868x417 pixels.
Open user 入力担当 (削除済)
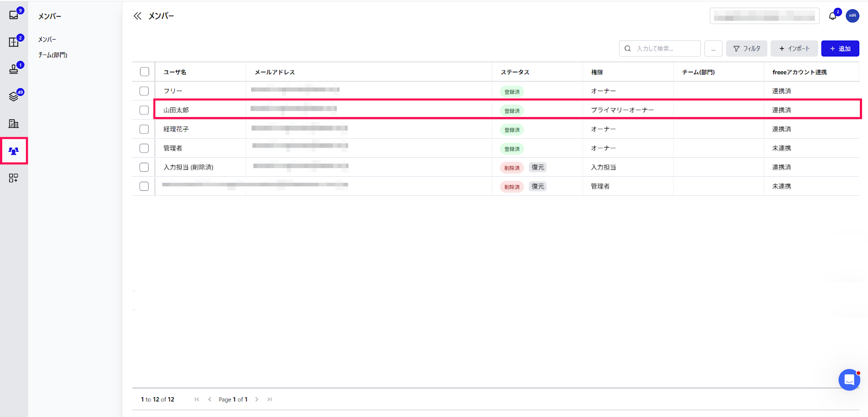click(x=188, y=167)
